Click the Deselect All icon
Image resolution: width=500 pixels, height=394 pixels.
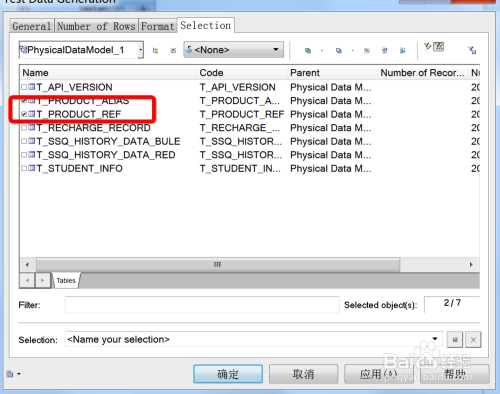[339, 50]
